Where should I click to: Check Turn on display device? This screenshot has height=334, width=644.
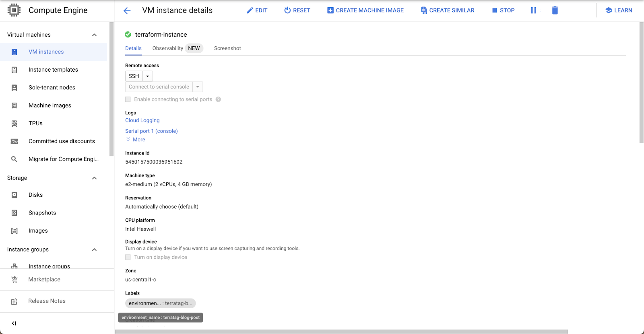click(128, 257)
